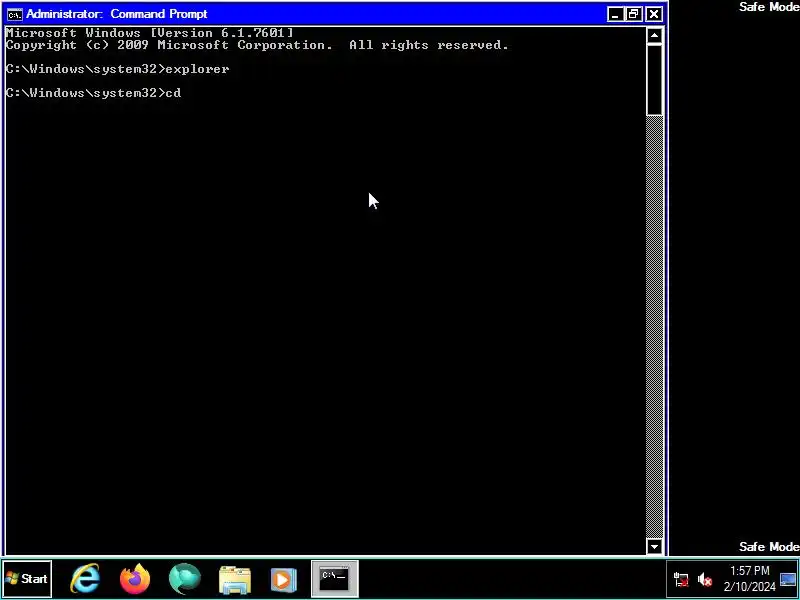Close the Command Prompt window

[654, 14]
